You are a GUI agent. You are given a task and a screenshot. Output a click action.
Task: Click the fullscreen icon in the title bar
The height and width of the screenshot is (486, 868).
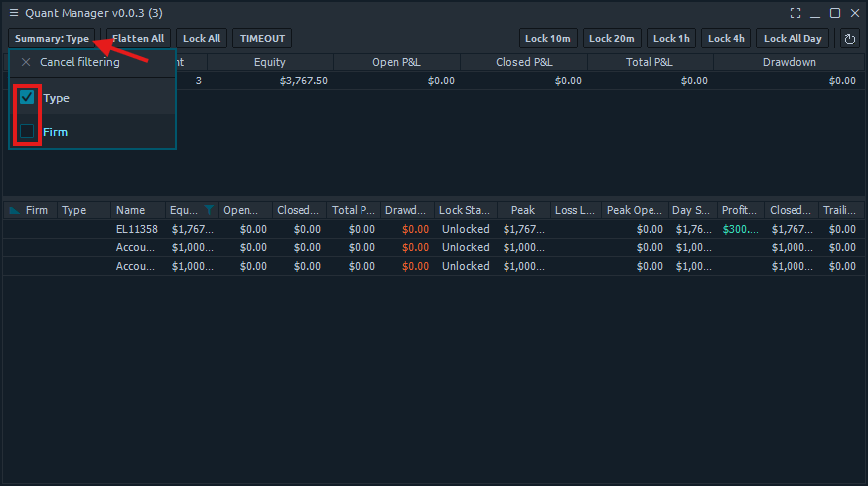click(x=796, y=13)
